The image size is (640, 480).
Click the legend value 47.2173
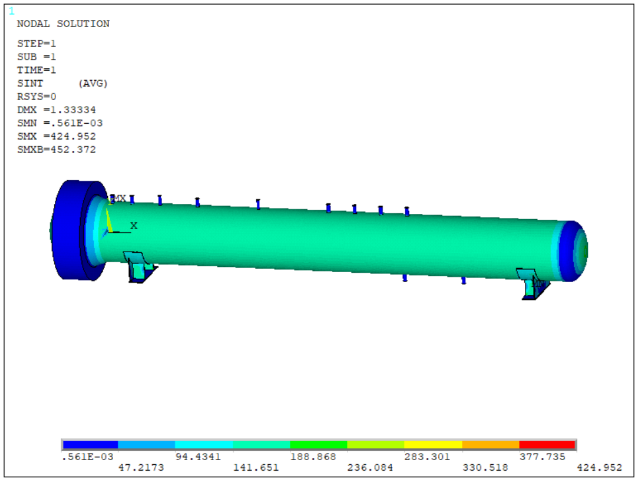click(x=141, y=468)
